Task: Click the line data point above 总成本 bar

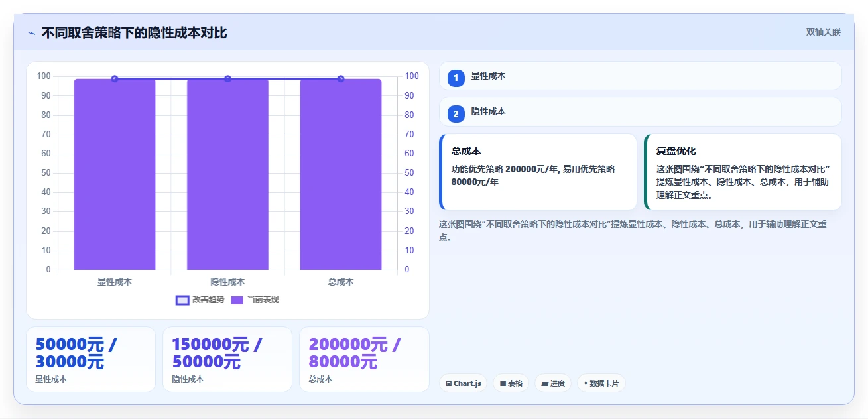Action: [x=341, y=79]
